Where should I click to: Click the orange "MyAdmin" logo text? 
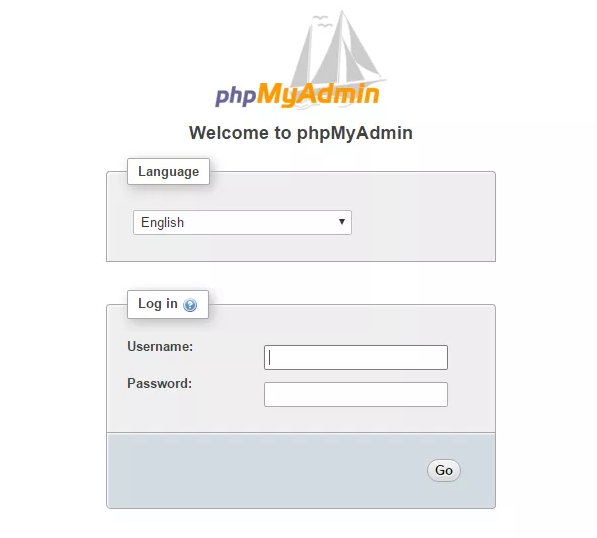coord(318,94)
